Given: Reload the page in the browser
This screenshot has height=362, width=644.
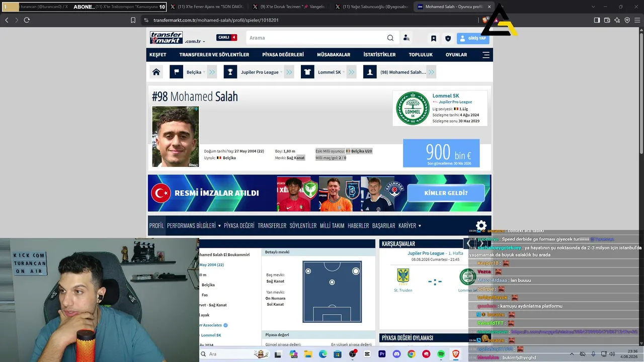Looking at the screenshot, I should click(27, 20).
